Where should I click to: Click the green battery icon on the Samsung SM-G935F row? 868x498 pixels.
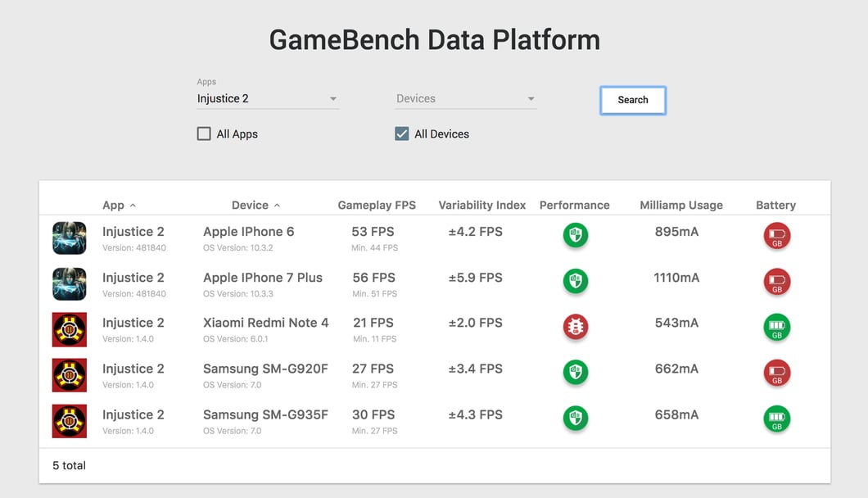776,419
